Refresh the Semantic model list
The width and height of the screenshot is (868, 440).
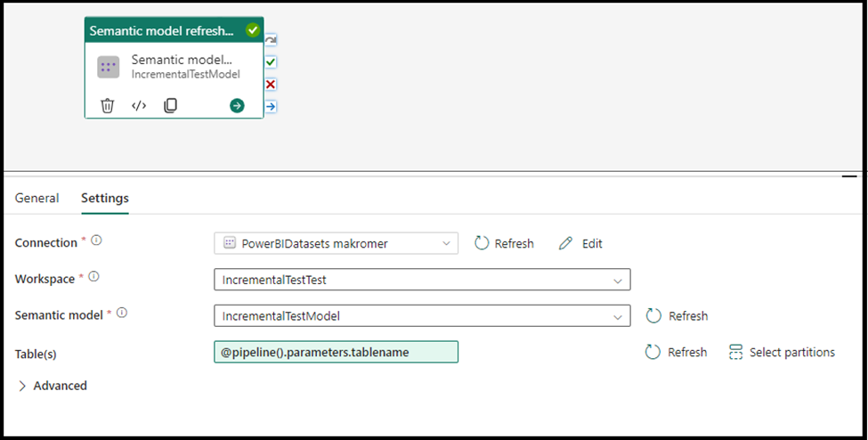pyautogui.click(x=677, y=316)
